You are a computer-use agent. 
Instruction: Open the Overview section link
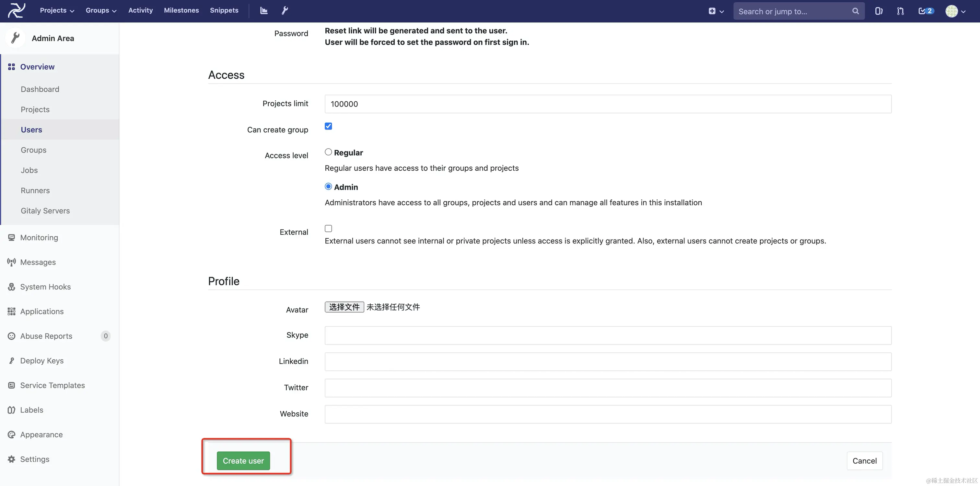[x=37, y=67]
